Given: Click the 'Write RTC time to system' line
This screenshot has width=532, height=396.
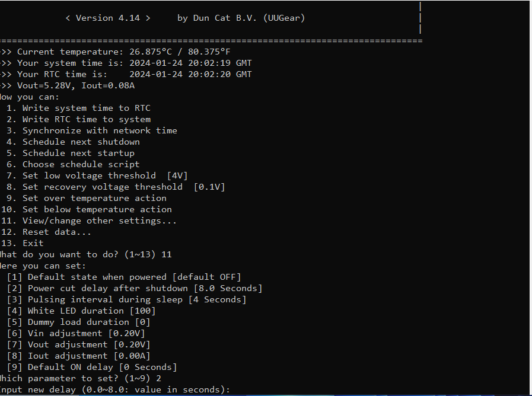Looking at the screenshot, I should (86, 119).
